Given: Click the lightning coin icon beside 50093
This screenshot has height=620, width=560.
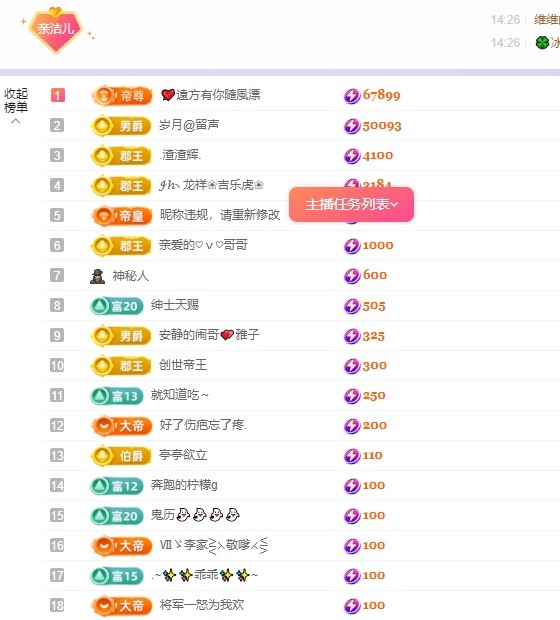Looking at the screenshot, I should [x=352, y=126].
